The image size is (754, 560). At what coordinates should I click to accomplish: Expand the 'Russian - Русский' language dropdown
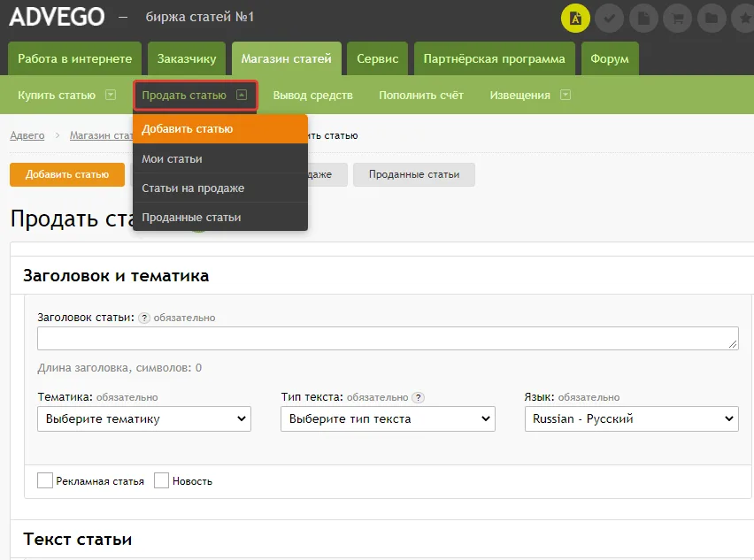[631, 418]
